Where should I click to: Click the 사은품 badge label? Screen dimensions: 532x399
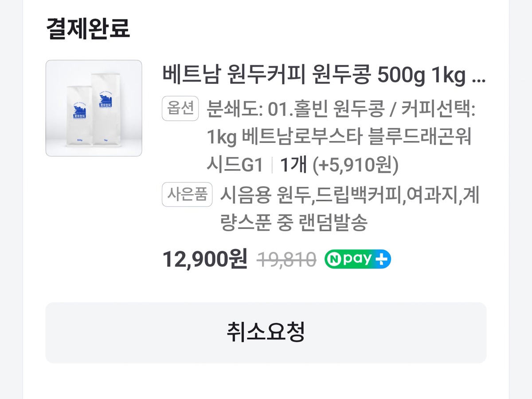click(187, 194)
